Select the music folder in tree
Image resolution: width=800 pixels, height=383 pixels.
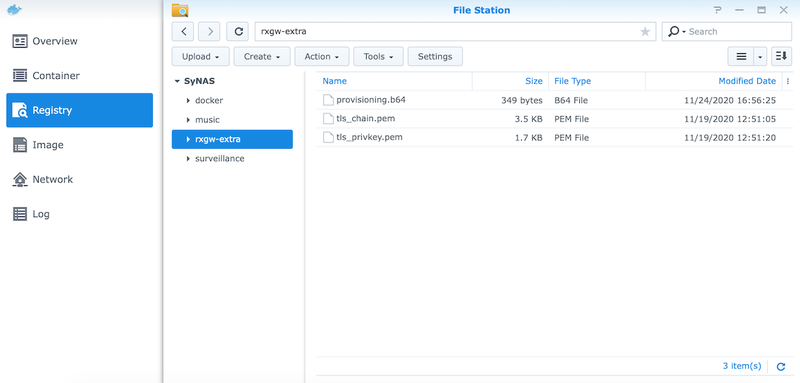pyautogui.click(x=207, y=120)
